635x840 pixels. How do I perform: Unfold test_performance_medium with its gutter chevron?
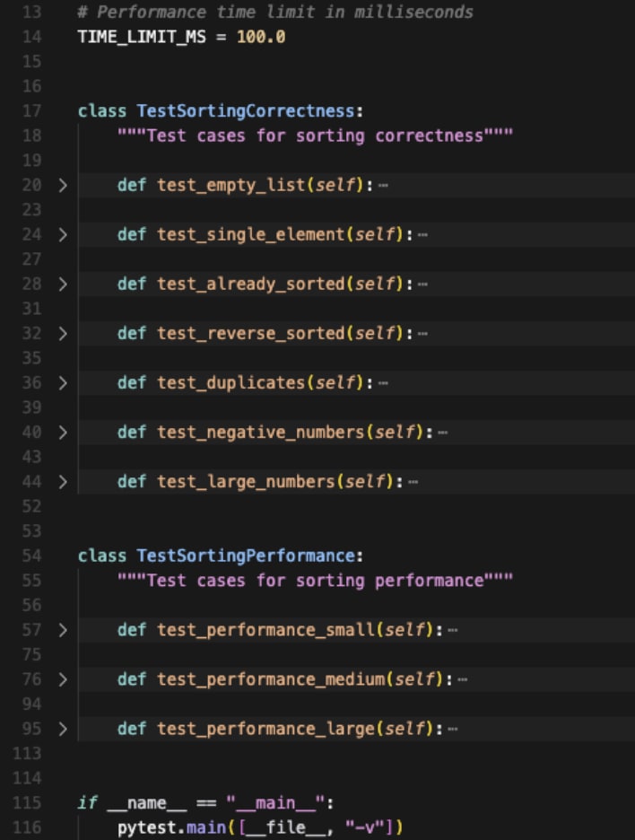[62, 679]
